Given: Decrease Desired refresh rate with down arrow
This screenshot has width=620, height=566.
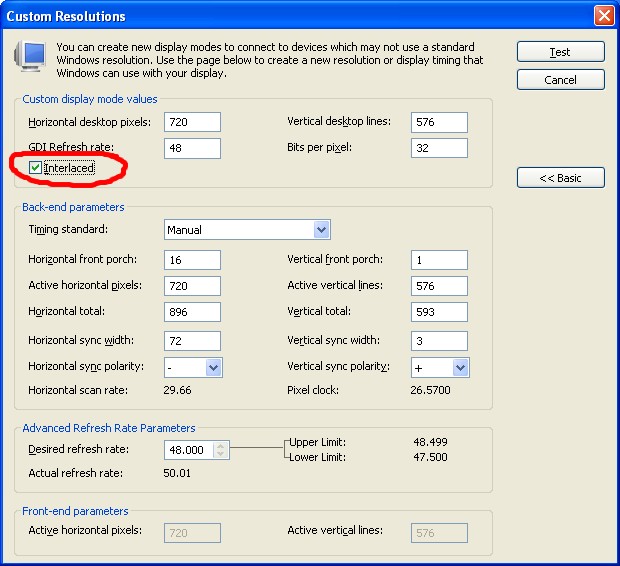Looking at the screenshot, I should tap(221, 454).
